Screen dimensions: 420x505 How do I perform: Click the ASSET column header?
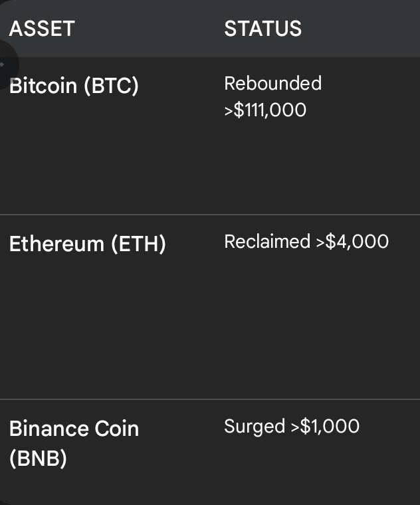42,29
